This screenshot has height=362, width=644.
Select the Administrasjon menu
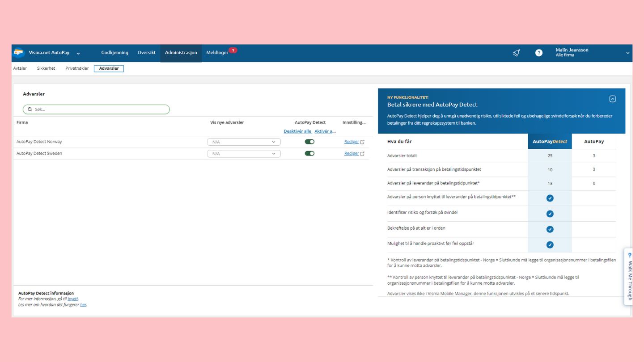(x=181, y=53)
